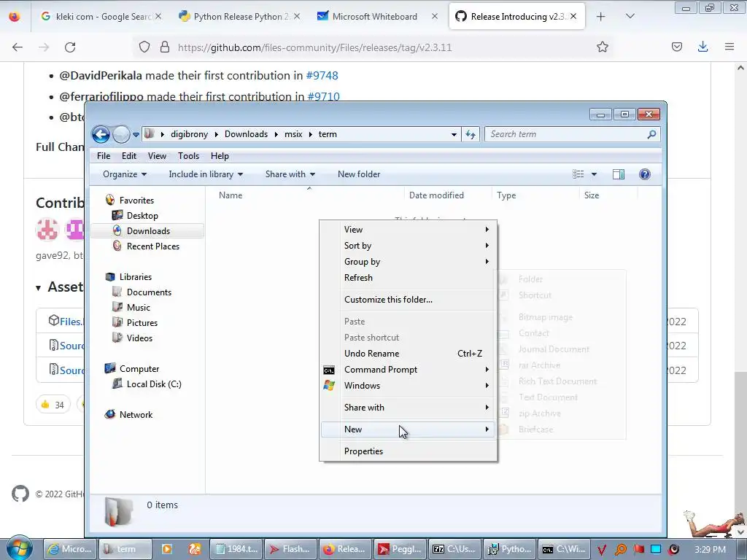Expand Sort by in the context menu
The width and height of the screenshot is (747, 560).
click(x=409, y=246)
